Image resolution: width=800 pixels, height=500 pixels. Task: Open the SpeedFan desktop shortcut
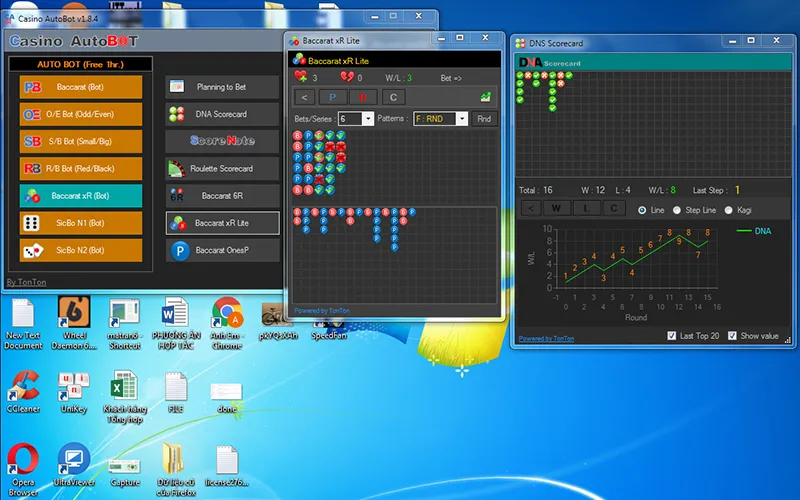(328, 316)
